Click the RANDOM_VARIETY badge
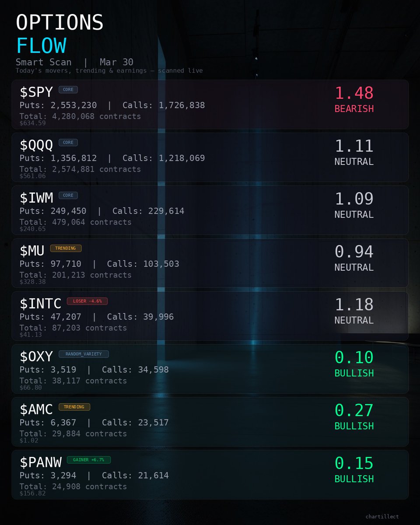 point(84,354)
